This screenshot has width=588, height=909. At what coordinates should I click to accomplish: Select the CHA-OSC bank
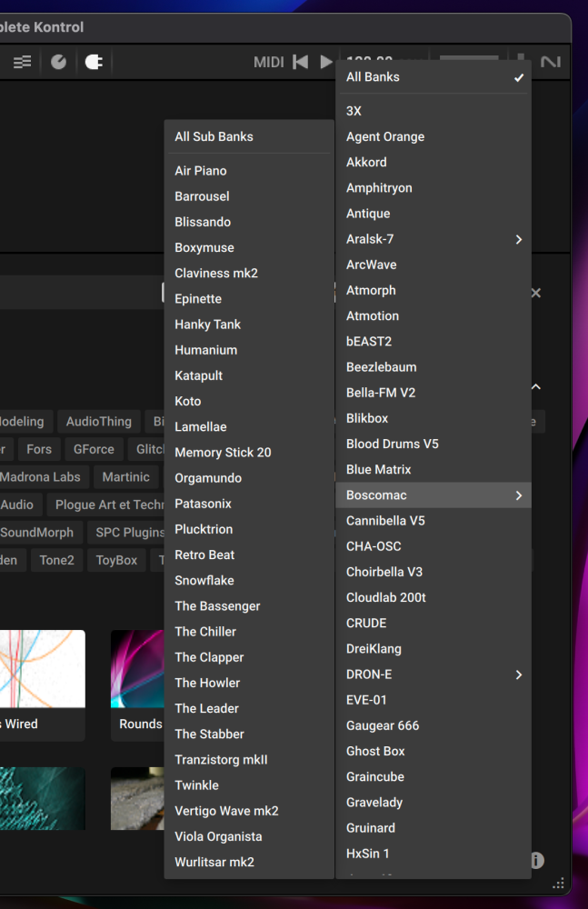coord(434,546)
